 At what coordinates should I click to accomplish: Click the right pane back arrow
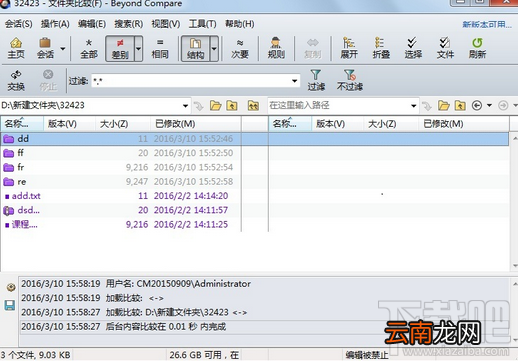(477, 106)
